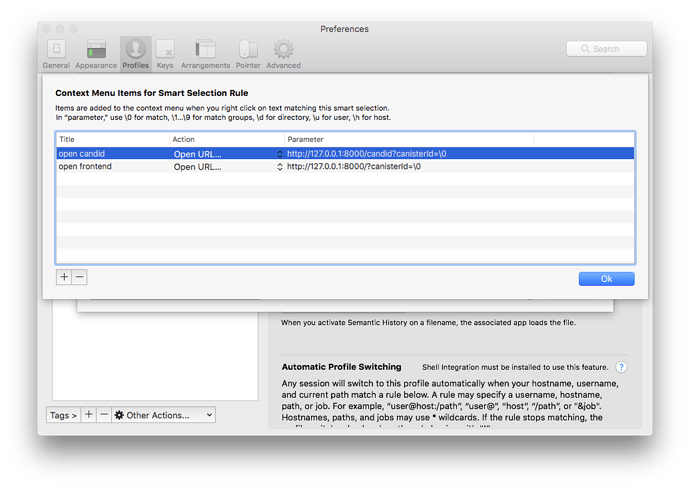Select the 'open frontend' title cell
The image size is (690, 488).
tap(113, 166)
